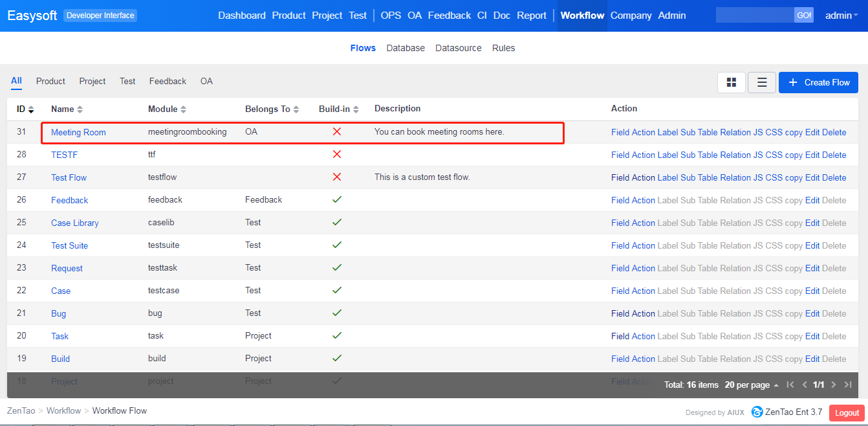Sort by Build-in column

[x=338, y=109]
